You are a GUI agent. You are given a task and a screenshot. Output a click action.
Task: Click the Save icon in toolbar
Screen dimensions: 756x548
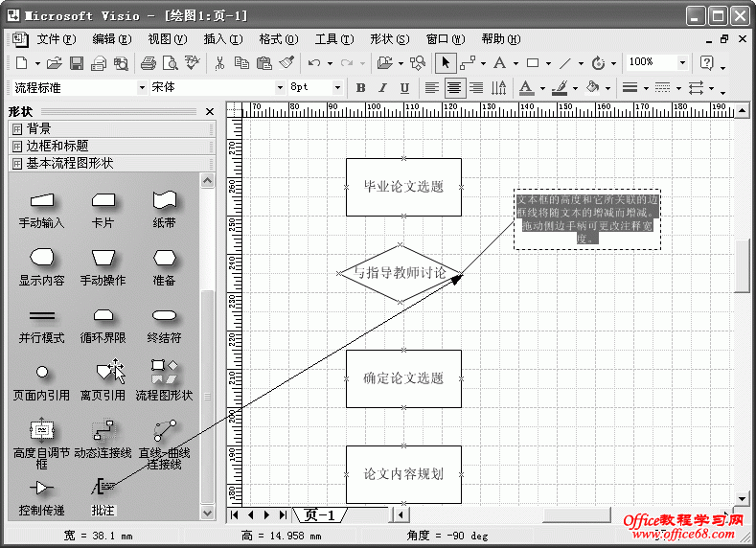76,63
